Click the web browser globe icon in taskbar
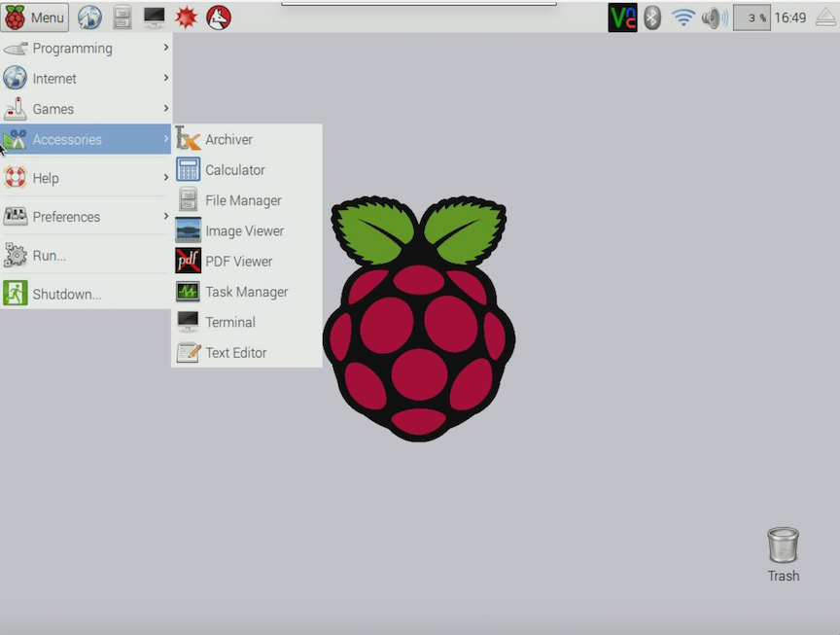This screenshot has height=635, width=840. point(89,18)
